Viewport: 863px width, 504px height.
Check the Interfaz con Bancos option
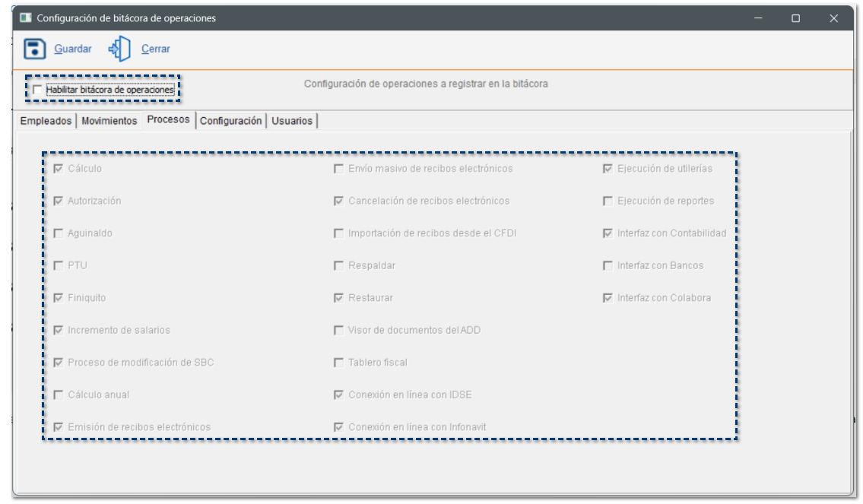tap(608, 266)
